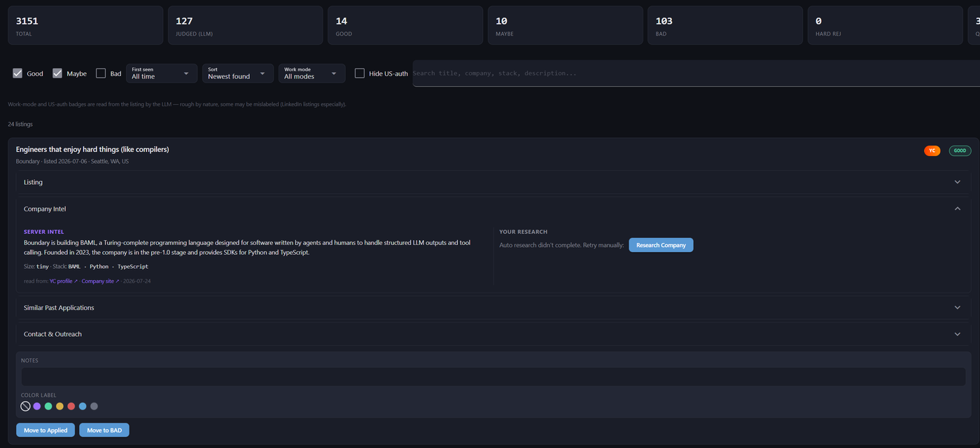The height and width of the screenshot is (448, 980).
Task: Open the Sort dropdown
Action: [238, 73]
